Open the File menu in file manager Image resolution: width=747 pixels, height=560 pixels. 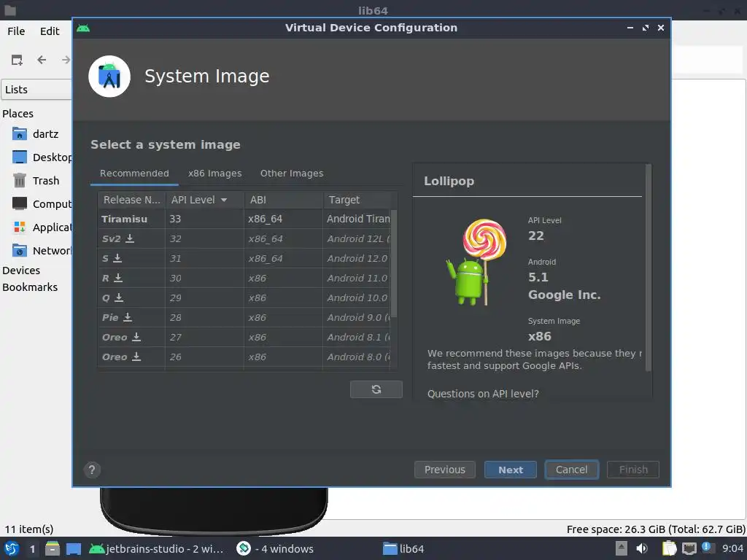pos(16,31)
